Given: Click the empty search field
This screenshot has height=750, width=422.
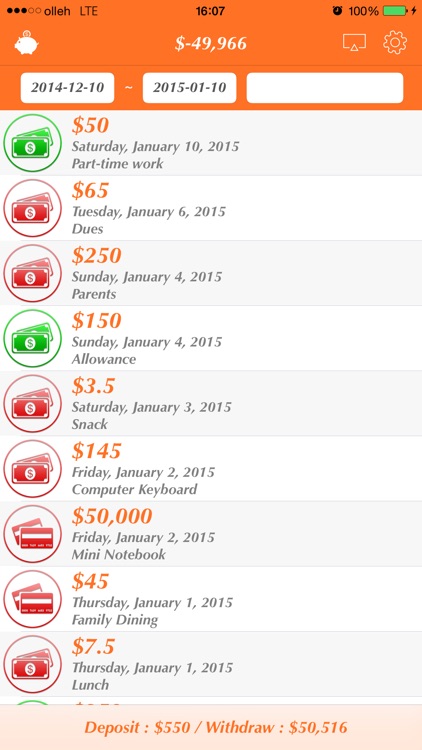Looking at the screenshot, I should 325,88.
